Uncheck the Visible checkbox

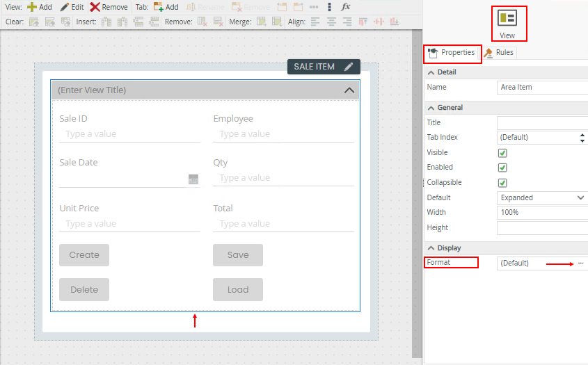point(502,153)
